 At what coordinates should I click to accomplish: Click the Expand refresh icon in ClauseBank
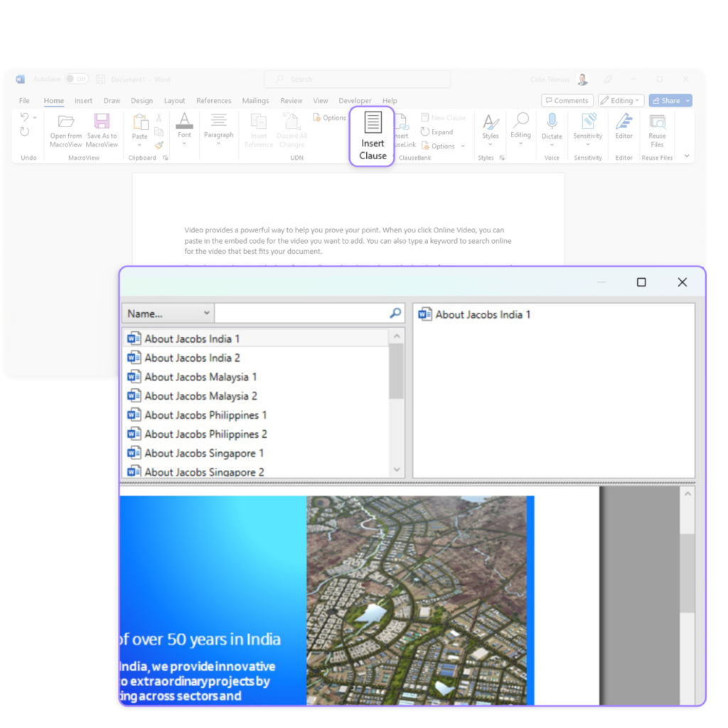pyautogui.click(x=425, y=132)
